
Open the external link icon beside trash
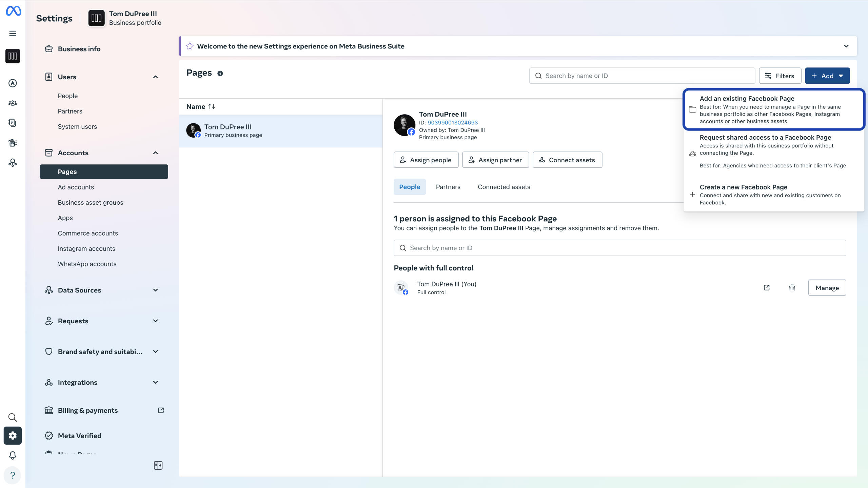(767, 288)
